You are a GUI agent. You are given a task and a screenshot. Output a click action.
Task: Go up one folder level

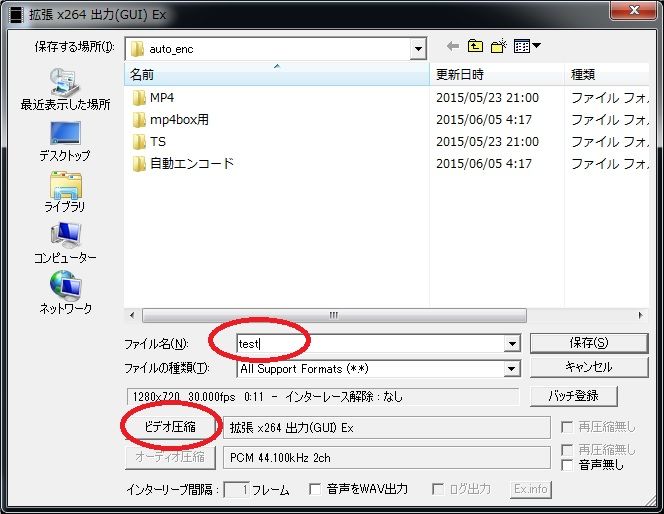click(x=475, y=46)
